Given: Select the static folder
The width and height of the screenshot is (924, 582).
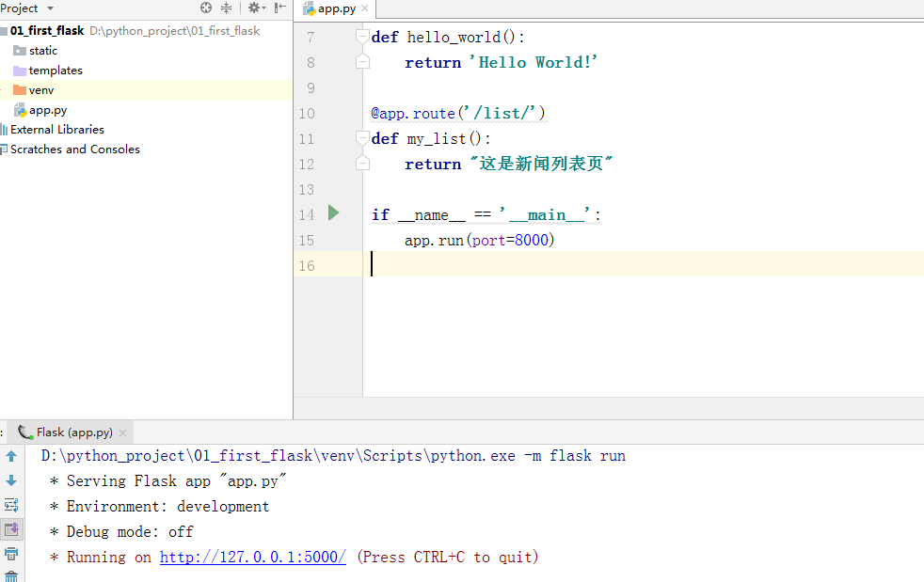Looking at the screenshot, I should pos(43,51).
